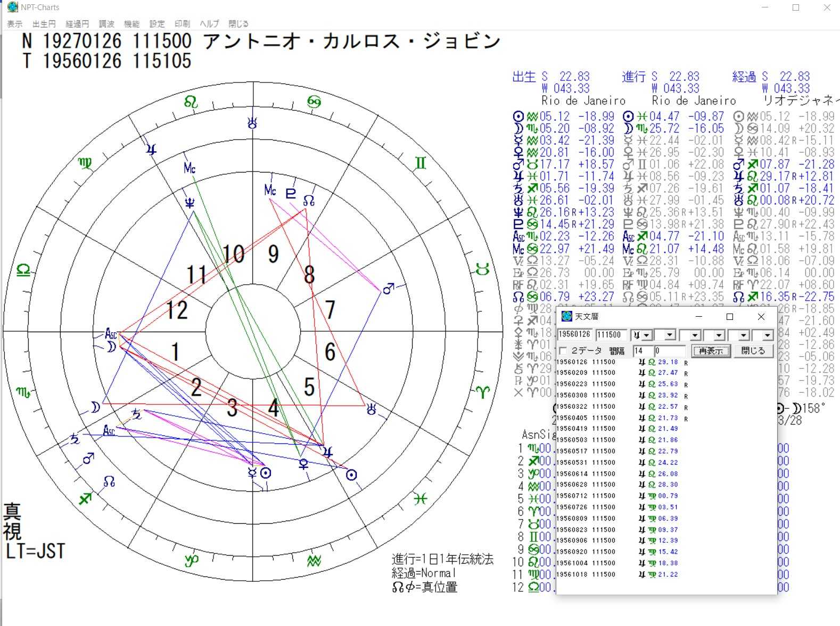
Task: Click the 経過 column header
Action: pyautogui.click(x=744, y=77)
